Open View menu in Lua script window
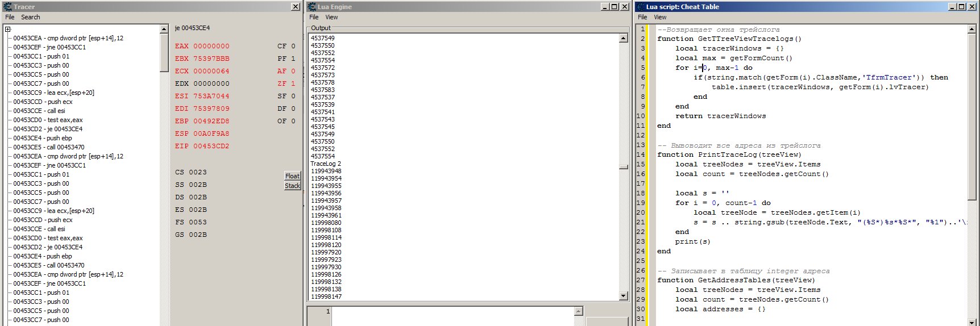This screenshot has width=980, height=326. [660, 17]
